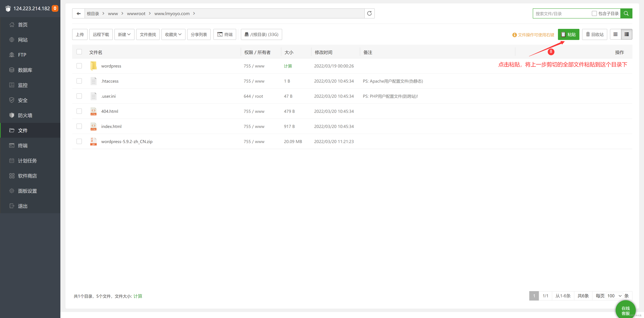Expand chevron after wwwroot in path

click(150, 13)
